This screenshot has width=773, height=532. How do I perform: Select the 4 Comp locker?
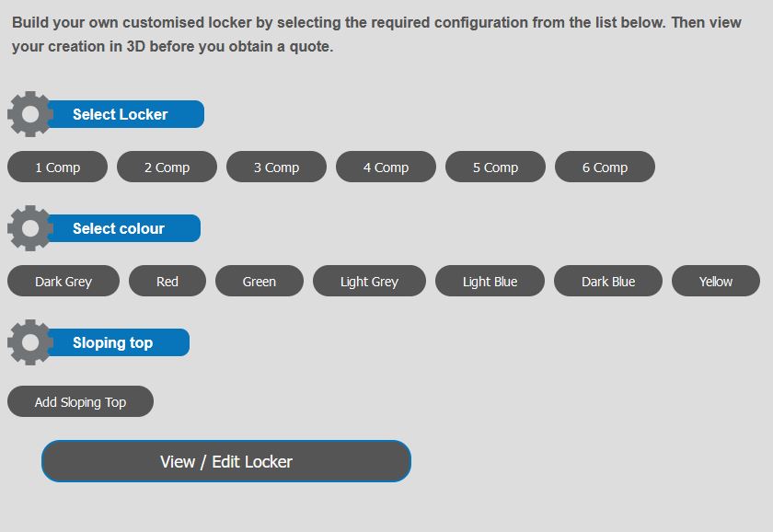(386, 168)
